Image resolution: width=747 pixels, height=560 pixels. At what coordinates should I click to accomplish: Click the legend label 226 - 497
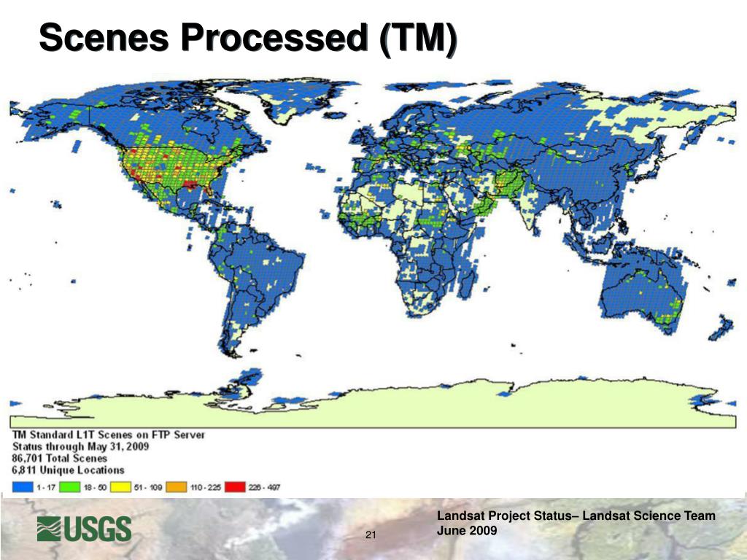point(264,488)
